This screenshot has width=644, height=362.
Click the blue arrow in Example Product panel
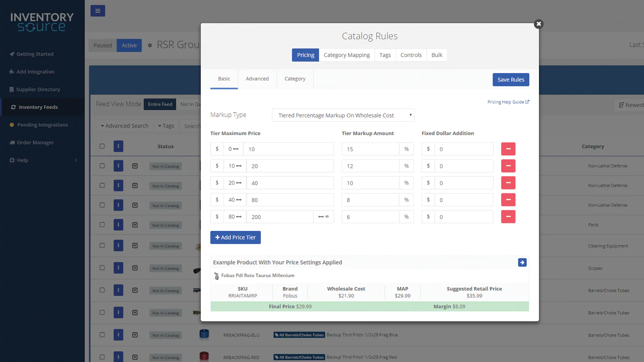[x=522, y=262]
